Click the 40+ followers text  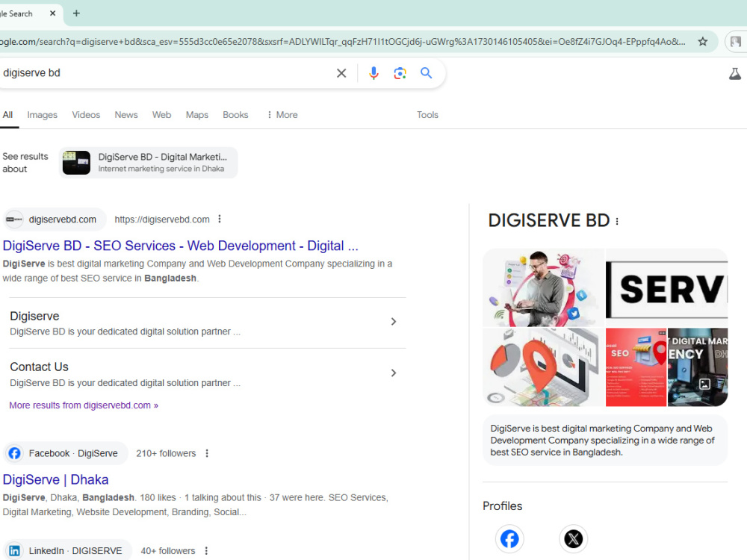(x=167, y=551)
